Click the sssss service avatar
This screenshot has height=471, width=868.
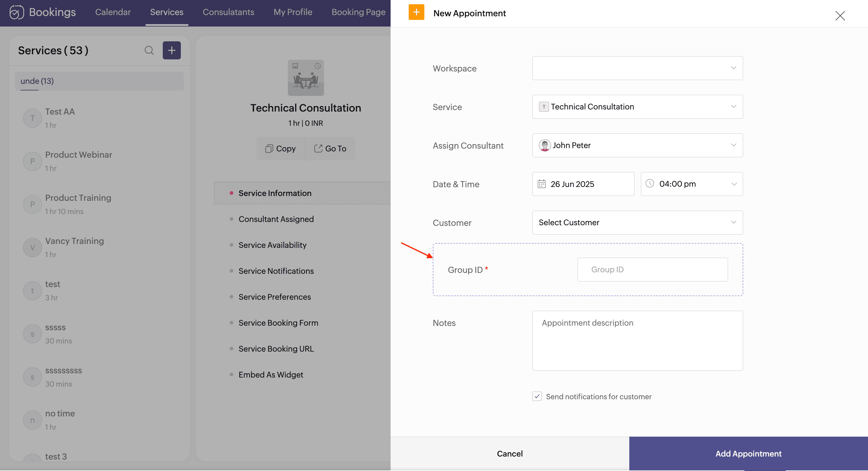click(32, 334)
